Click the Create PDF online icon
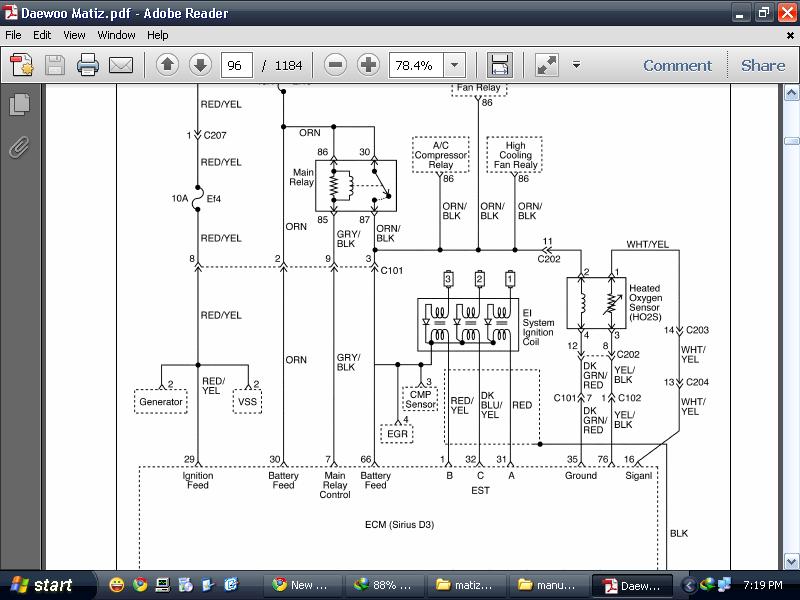 click(x=22, y=66)
